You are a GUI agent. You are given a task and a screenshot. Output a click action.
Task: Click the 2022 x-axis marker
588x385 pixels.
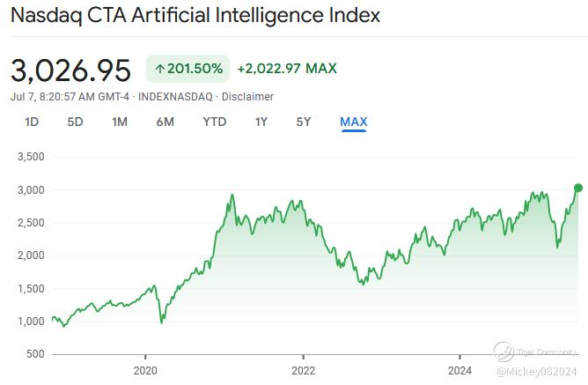tap(304, 371)
